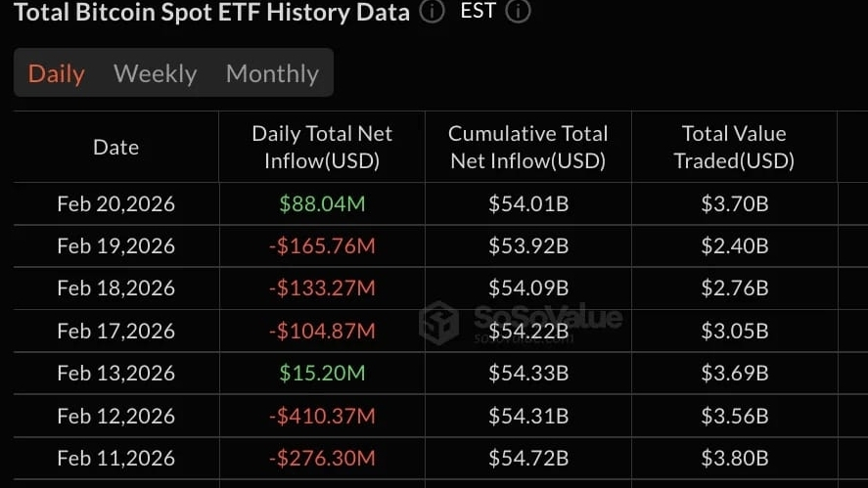Click the Date column header

(x=115, y=147)
